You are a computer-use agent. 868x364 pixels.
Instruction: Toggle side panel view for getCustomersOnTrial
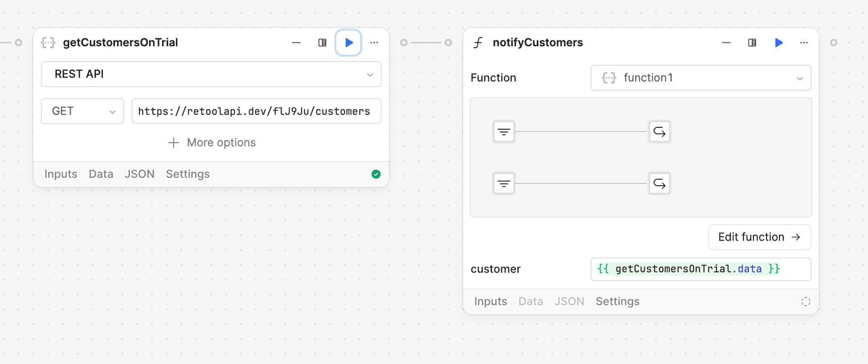point(322,43)
